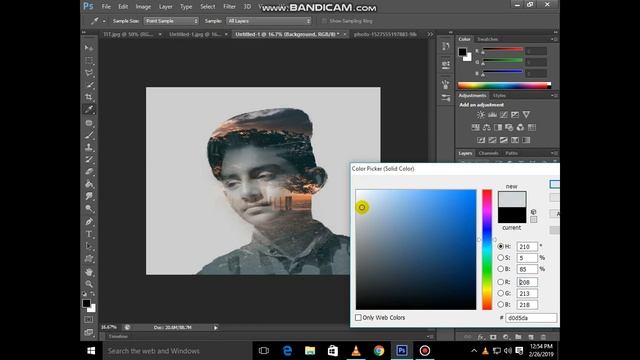This screenshot has width=640, height=360.
Task: Select the Eyedropper tool in toolbox
Action: click(x=89, y=109)
